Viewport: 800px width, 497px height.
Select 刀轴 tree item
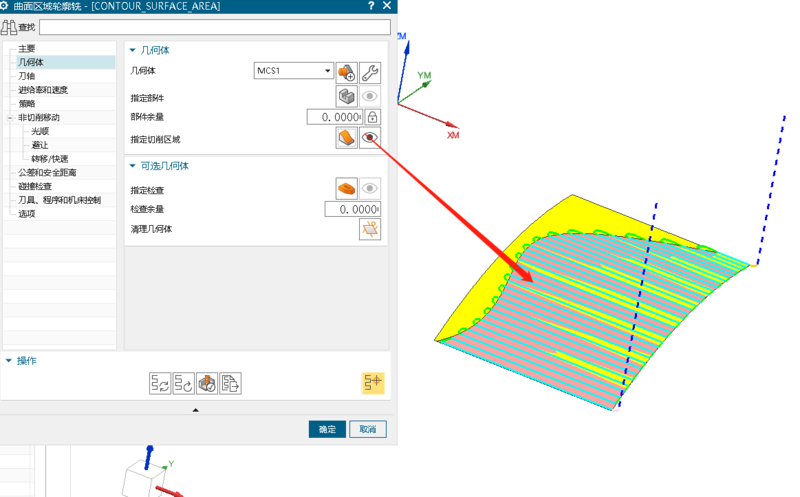point(27,76)
